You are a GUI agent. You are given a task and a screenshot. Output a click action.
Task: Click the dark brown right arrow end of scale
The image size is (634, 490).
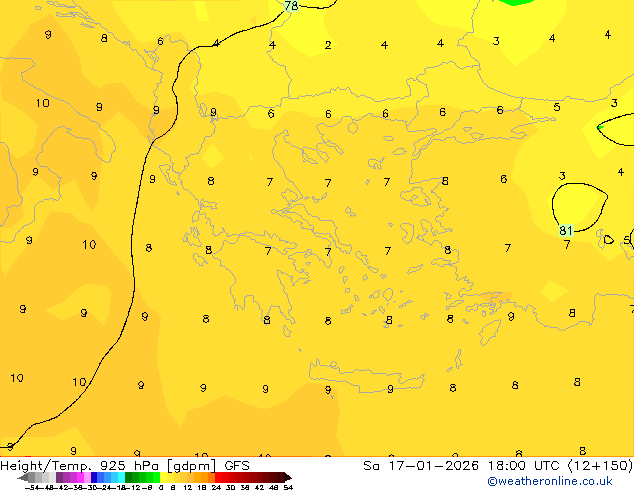[x=287, y=477]
